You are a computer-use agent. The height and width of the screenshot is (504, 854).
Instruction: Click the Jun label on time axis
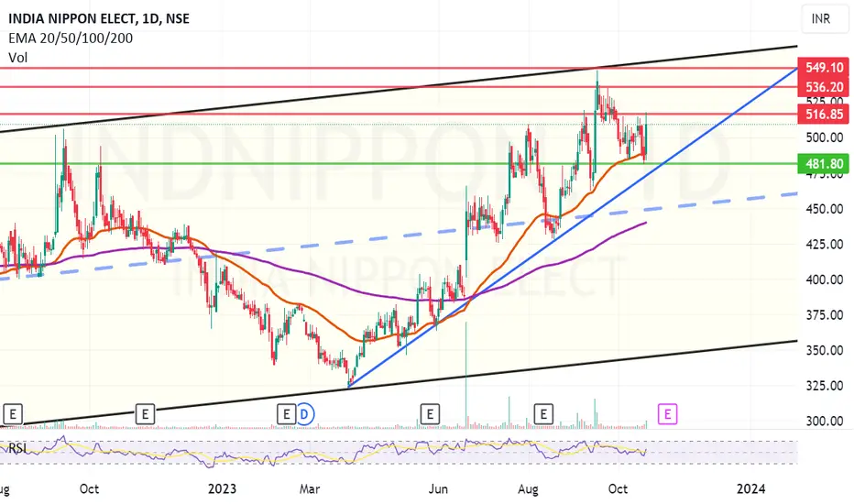point(437,488)
